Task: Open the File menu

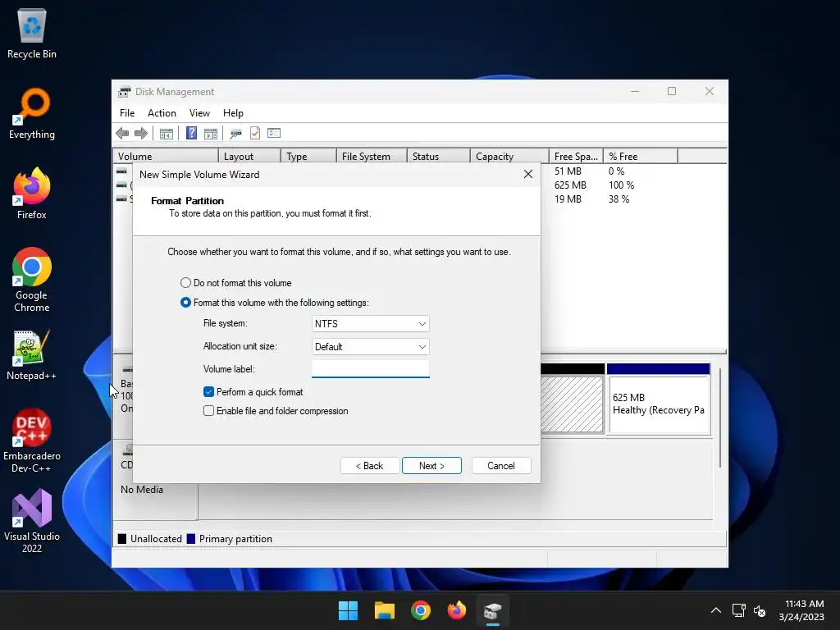Action: [x=127, y=113]
